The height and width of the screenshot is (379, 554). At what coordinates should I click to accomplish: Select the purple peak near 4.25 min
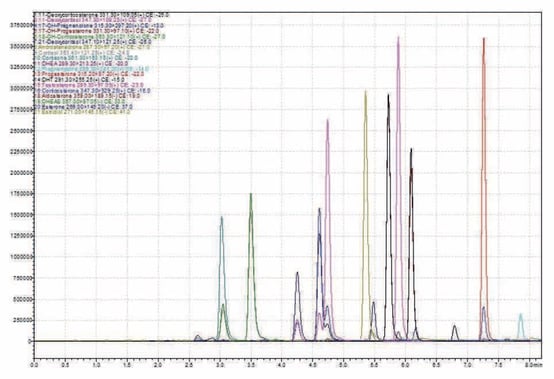pyautogui.click(x=297, y=306)
